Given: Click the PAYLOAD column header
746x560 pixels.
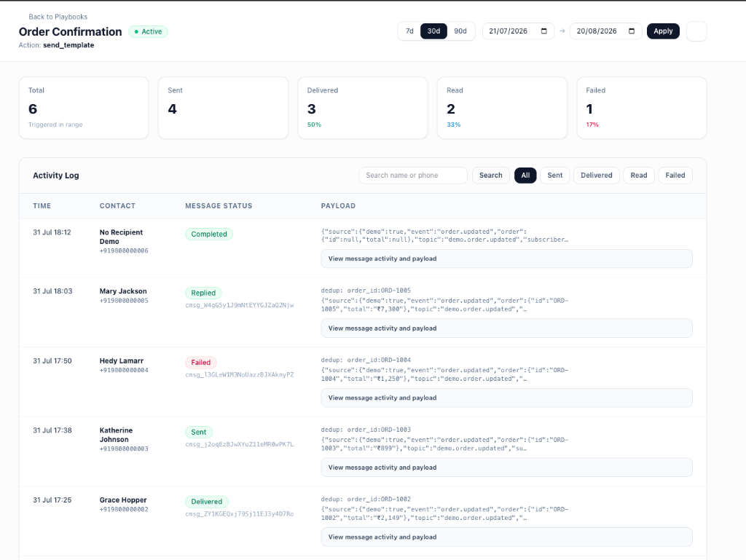Looking at the screenshot, I should click(338, 206).
